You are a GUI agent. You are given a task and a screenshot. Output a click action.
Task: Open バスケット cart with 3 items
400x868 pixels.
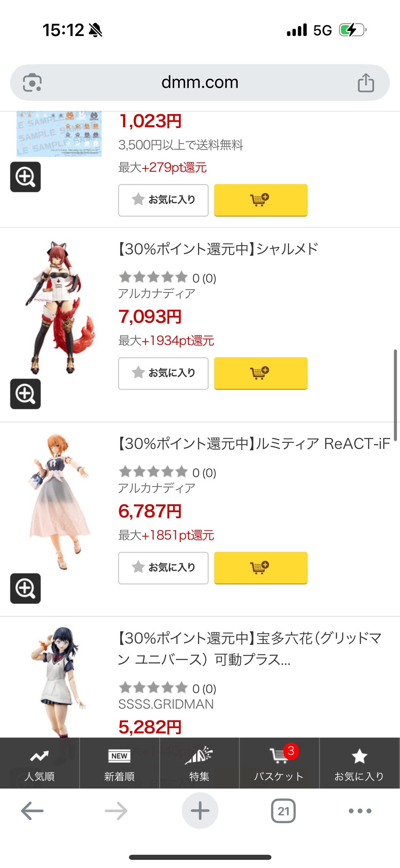279,763
